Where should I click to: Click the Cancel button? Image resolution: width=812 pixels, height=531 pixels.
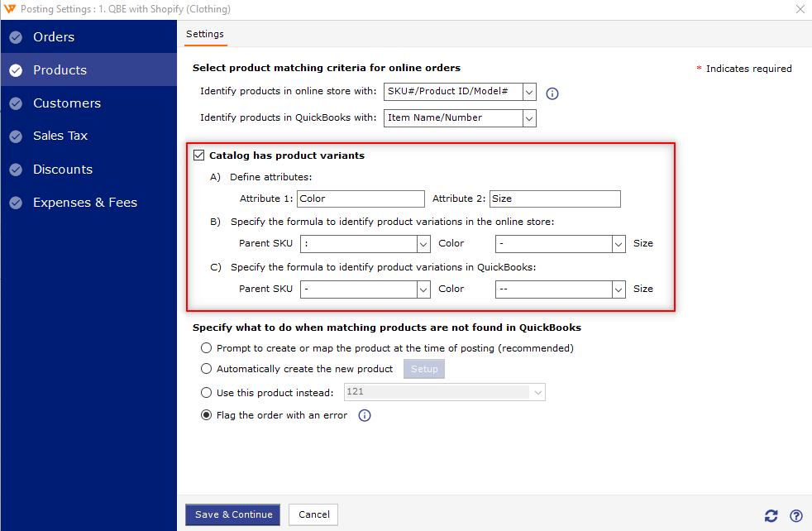coord(314,514)
